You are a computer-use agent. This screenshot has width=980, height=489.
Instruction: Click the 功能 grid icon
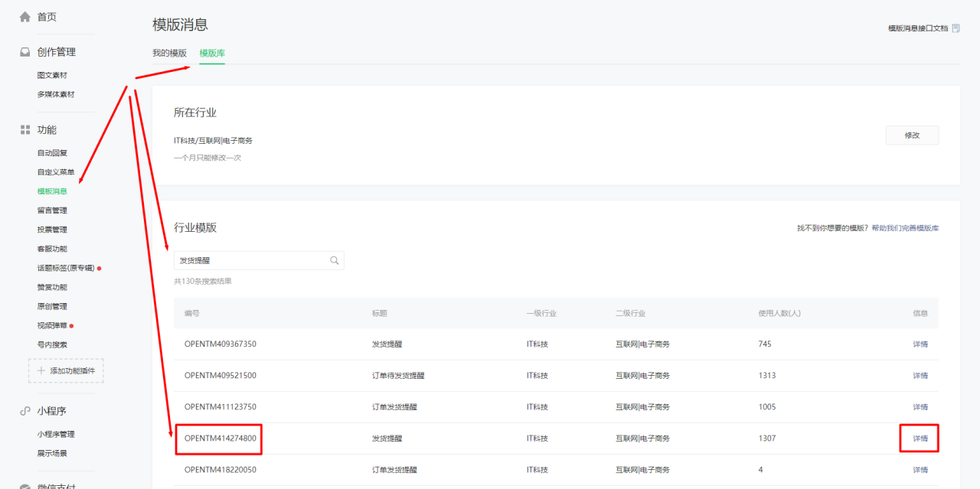[x=25, y=130]
